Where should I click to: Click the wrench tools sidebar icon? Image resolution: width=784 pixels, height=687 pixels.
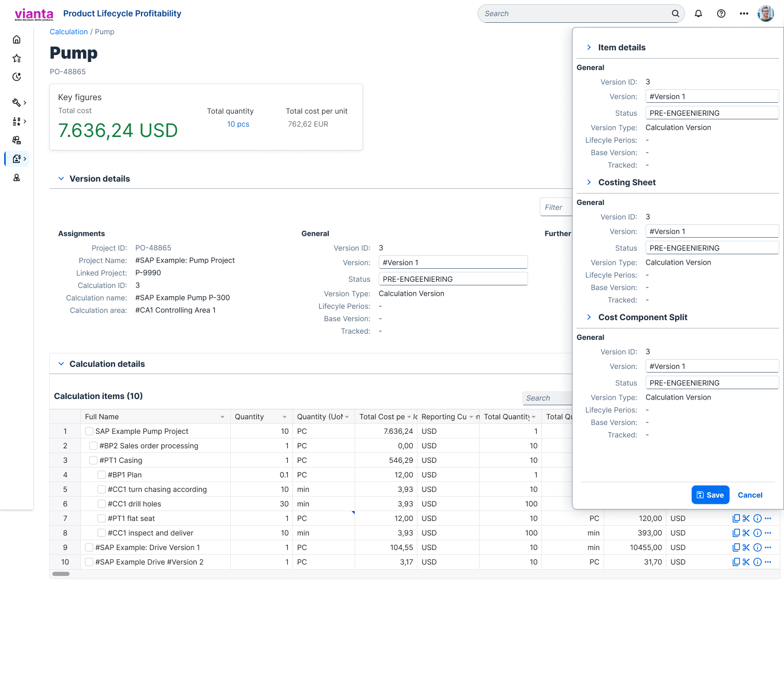[17, 103]
